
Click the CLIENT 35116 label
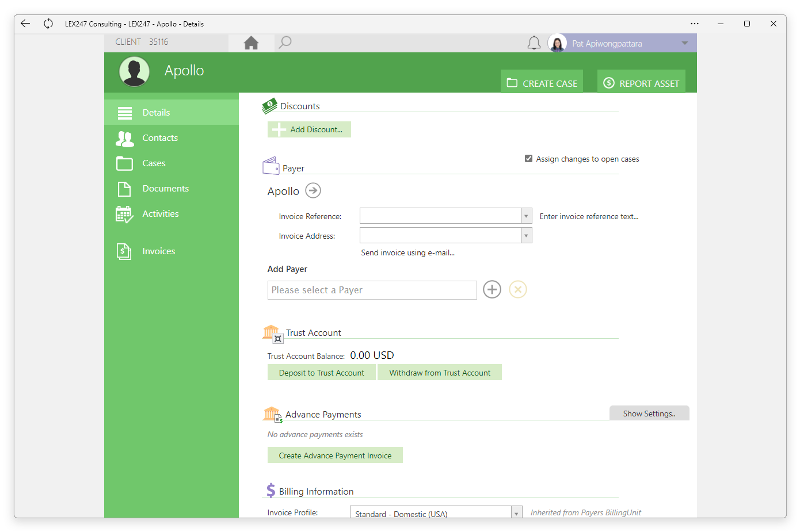tap(142, 42)
